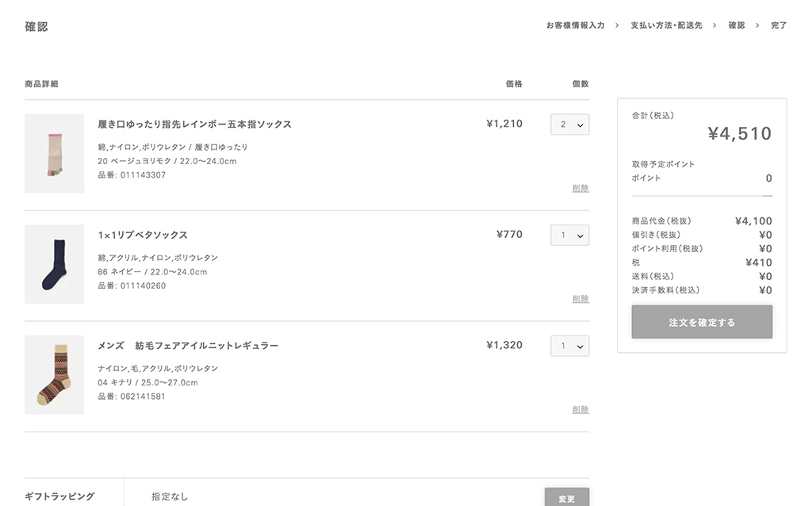Click the ¥4,510 total amount

[x=739, y=134]
